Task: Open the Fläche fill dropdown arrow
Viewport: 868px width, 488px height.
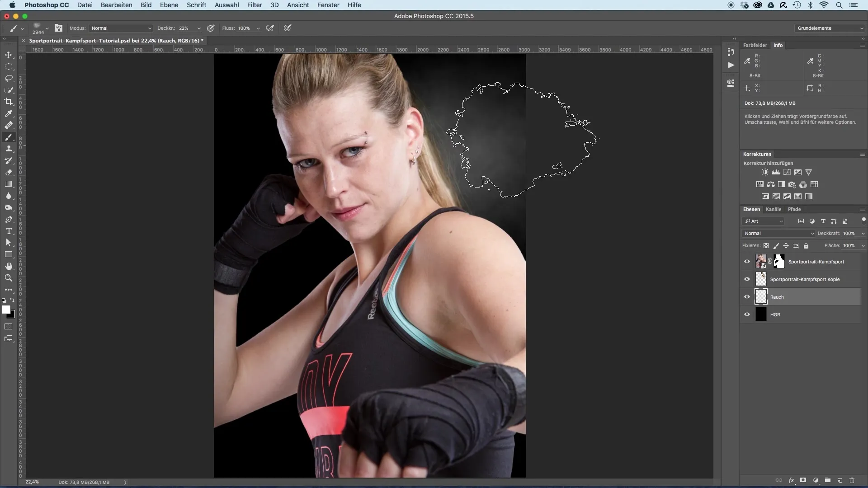Action: pyautogui.click(x=863, y=246)
